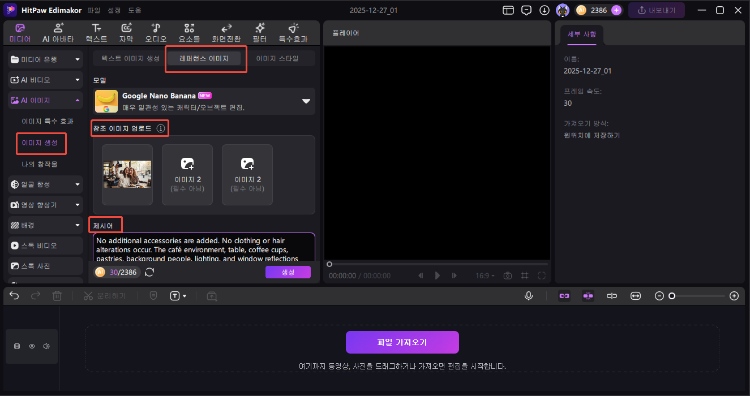Select the 세부 사항 details tab

click(582, 34)
